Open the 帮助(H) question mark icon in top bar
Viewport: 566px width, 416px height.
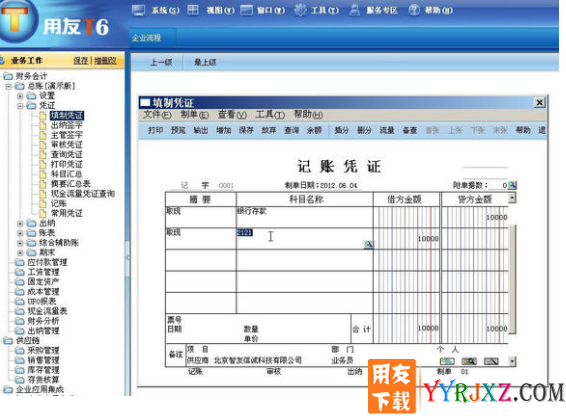click(414, 10)
